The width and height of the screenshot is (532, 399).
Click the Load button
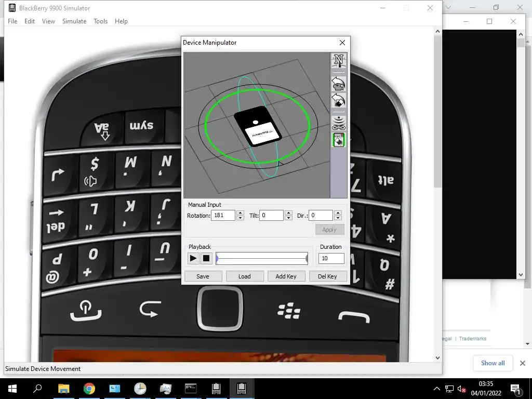coord(245,276)
